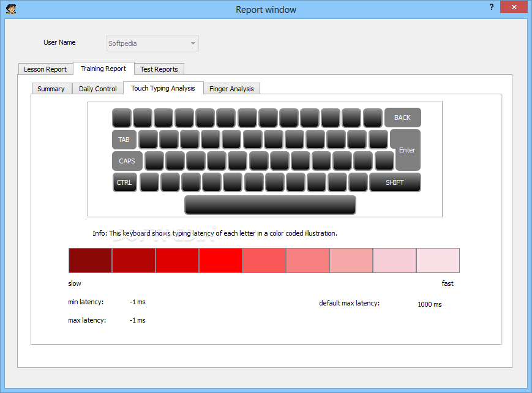Viewport: 532px width, 393px height.
Task: Click the first key right of CTRL
Action: (x=149, y=182)
